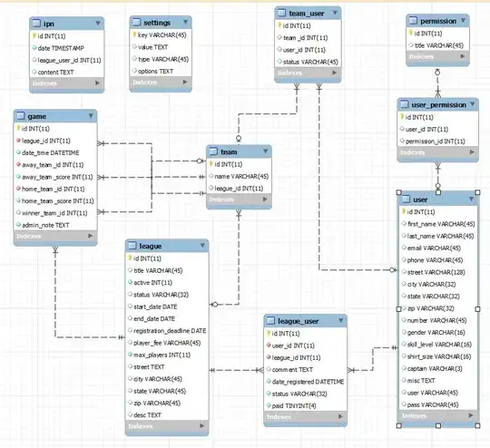Image resolution: width=490 pixels, height=448 pixels.
Task: Click the user_permission table title
Action: point(439,104)
